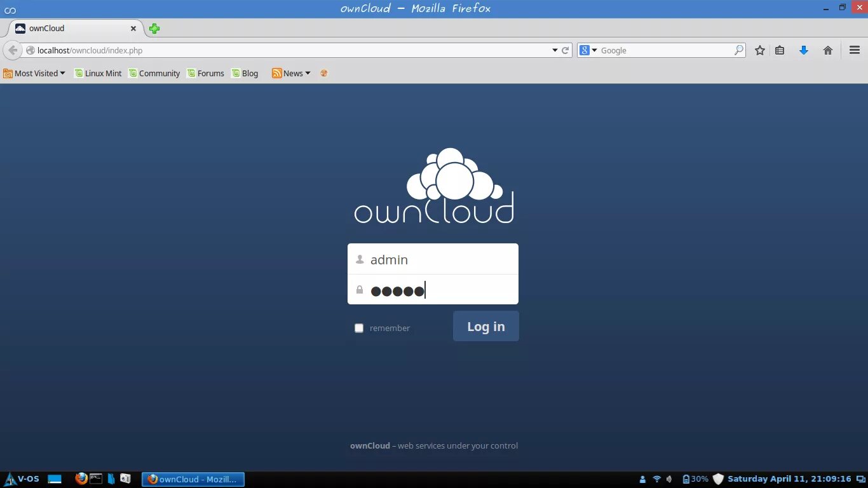The image size is (868, 488).
Task: Open the URL history dropdown arrow
Action: (x=554, y=50)
